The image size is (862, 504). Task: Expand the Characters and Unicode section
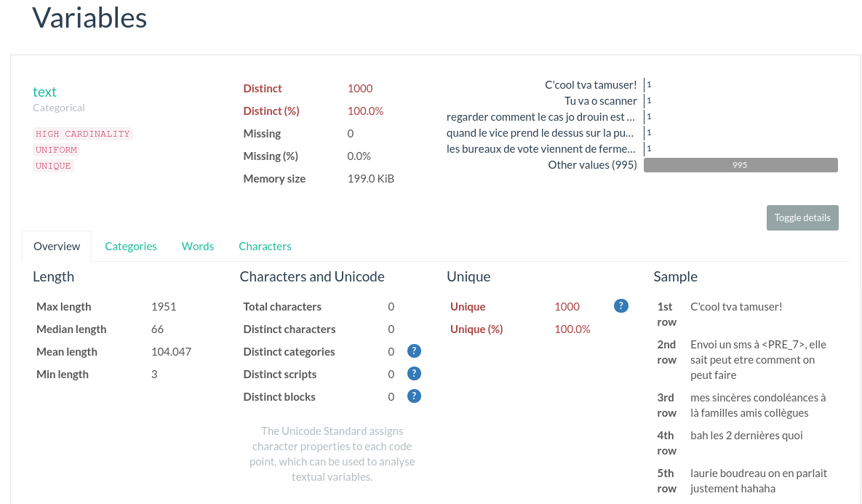pyautogui.click(x=312, y=276)
